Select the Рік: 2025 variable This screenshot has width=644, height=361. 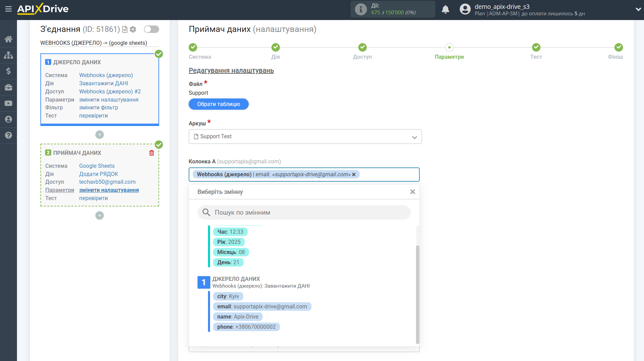click(229, 242)
